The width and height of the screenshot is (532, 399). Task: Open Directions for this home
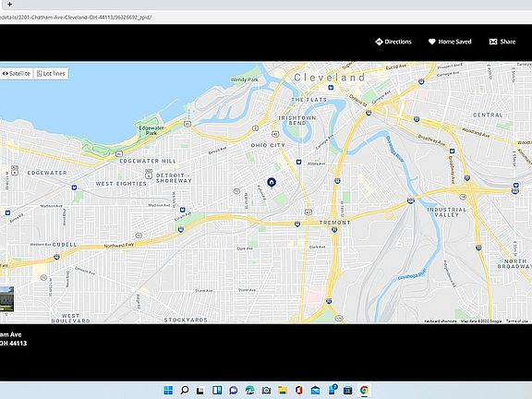click(x=393, y=42)
